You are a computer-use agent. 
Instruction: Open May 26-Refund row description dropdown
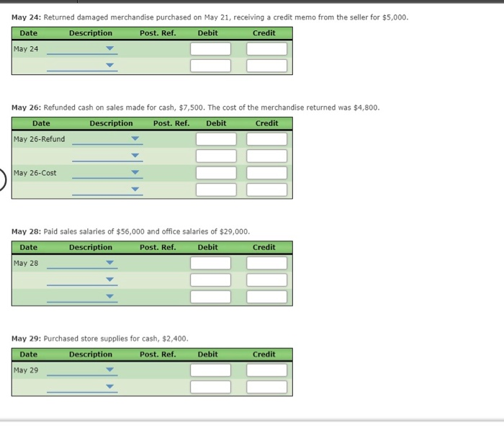[108, 139]
